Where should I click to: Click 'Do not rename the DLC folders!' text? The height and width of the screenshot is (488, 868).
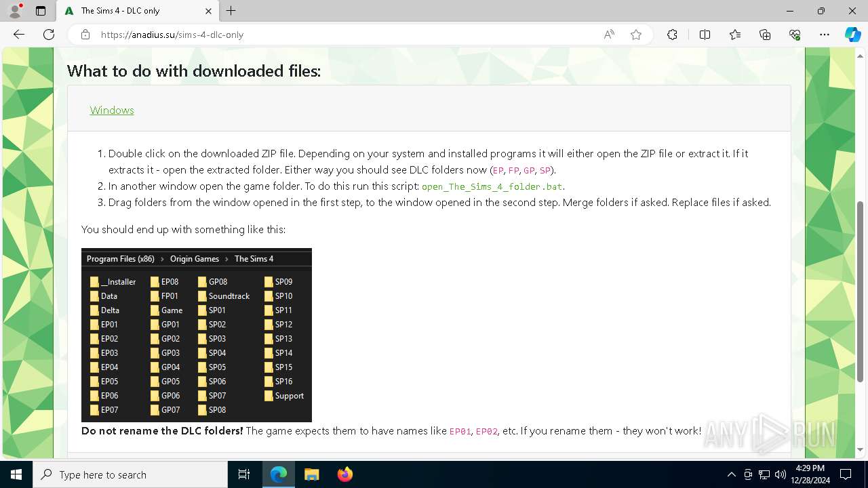click(162, 430)
